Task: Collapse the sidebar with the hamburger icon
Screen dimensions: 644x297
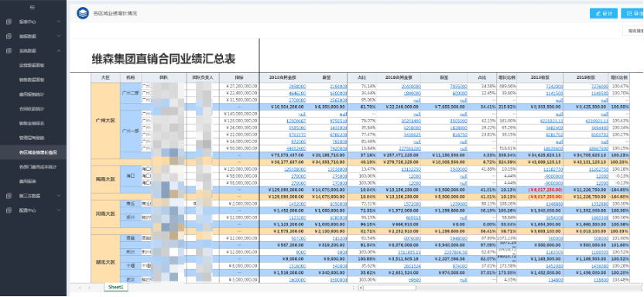Action: tap(33, 7)
